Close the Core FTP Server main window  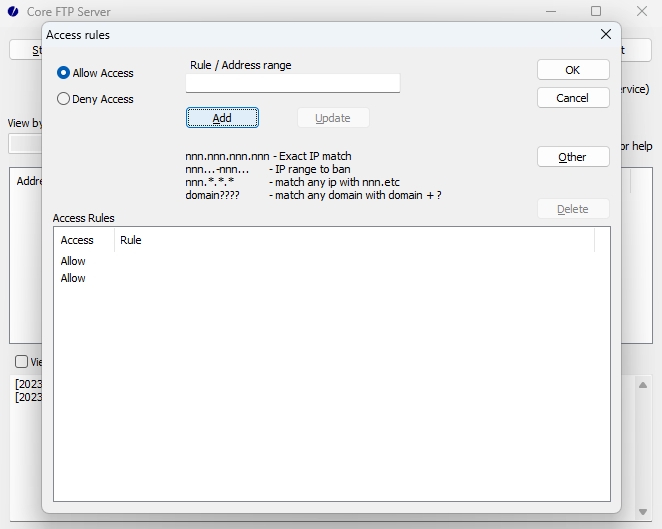pos(641,12)
